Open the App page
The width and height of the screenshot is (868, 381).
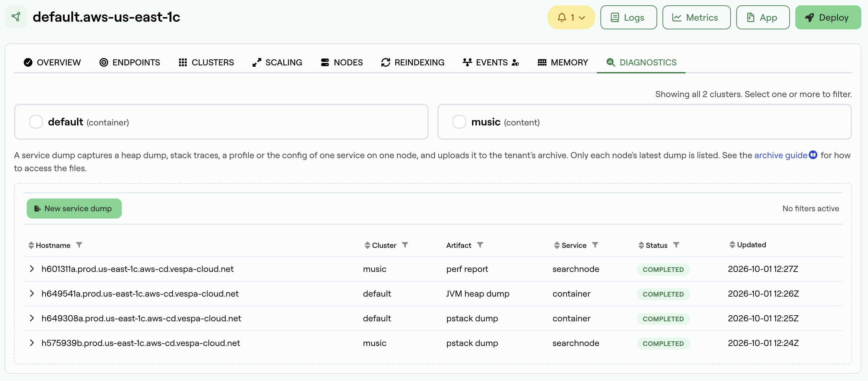pos(763,18)
